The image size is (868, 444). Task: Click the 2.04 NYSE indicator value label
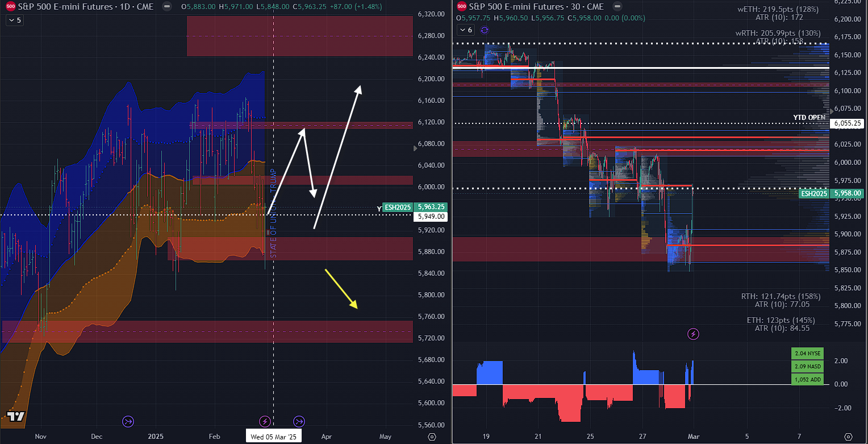807,354
